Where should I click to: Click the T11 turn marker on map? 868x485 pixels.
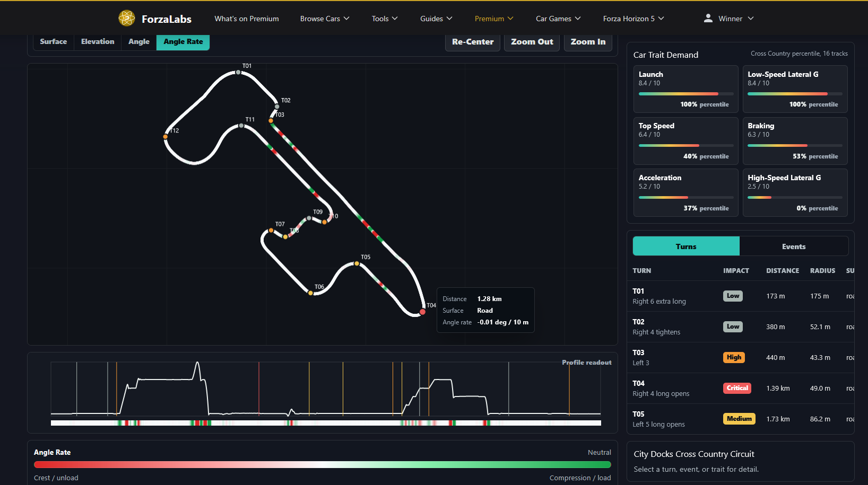(x=241, y=126)
